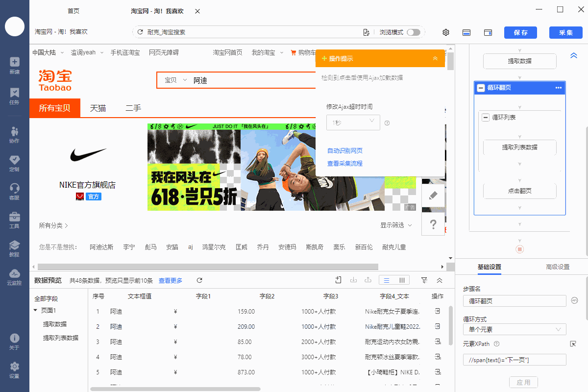Switch data preview to column view
The image size is (588, 392).
[402, 280]
